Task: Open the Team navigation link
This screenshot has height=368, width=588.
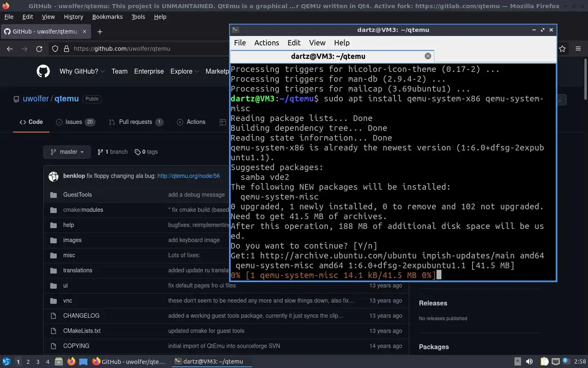Action: pyautogui.click(x=119, y=71)
